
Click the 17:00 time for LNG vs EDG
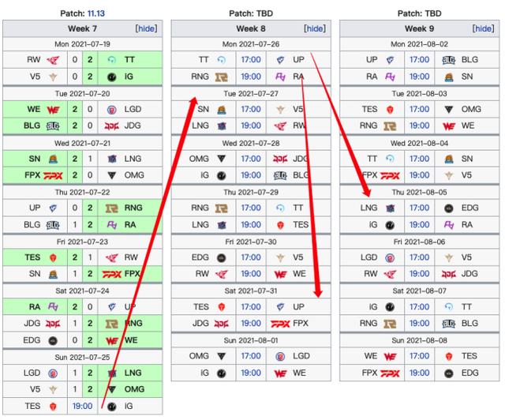[419, 208]
